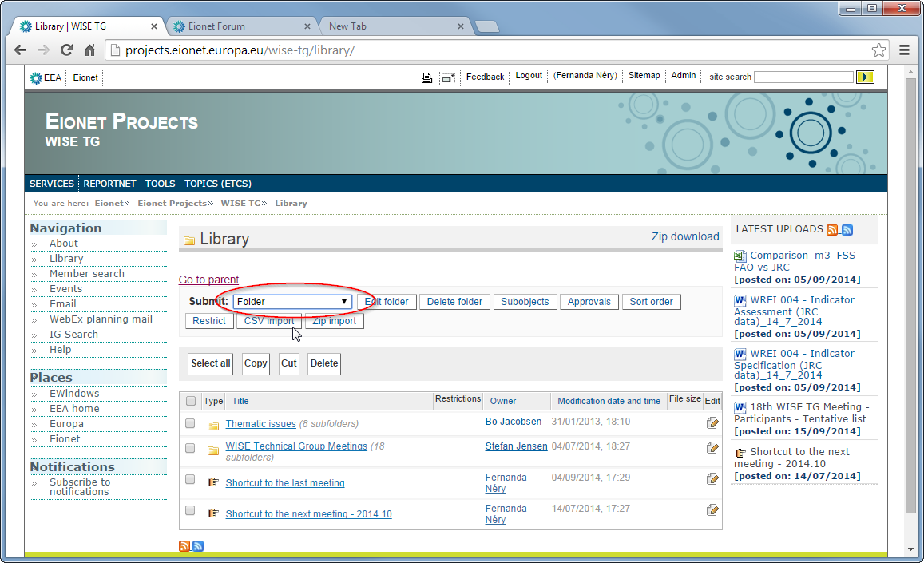
Task: Click the Thematic issues folder icon
Action: pyautogui.click(x=213, y=425)
